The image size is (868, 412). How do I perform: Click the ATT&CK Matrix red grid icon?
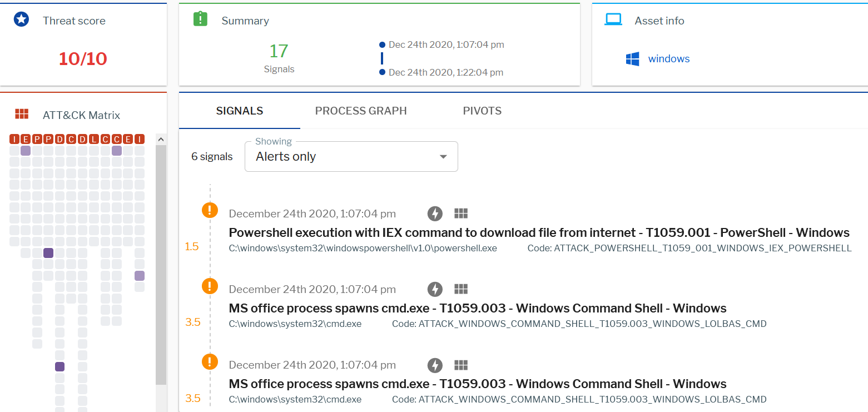tap(22, 114)
